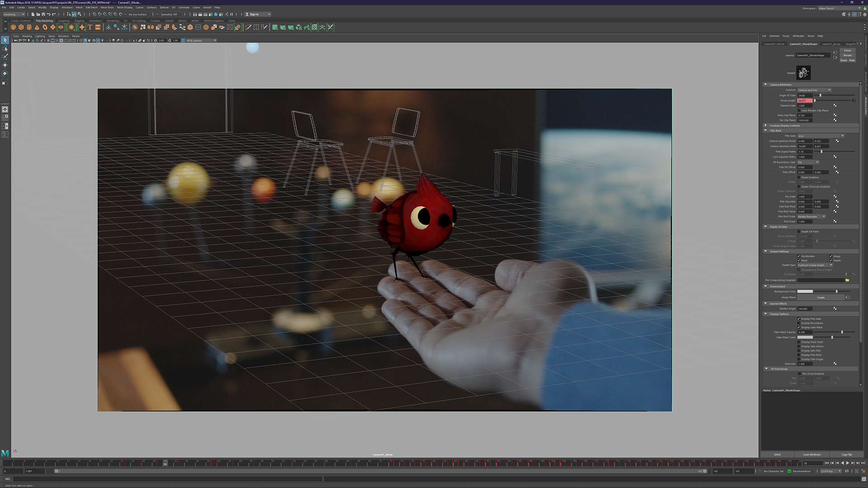Click the pre-compositing template folder icon

(x=847, y=280)
